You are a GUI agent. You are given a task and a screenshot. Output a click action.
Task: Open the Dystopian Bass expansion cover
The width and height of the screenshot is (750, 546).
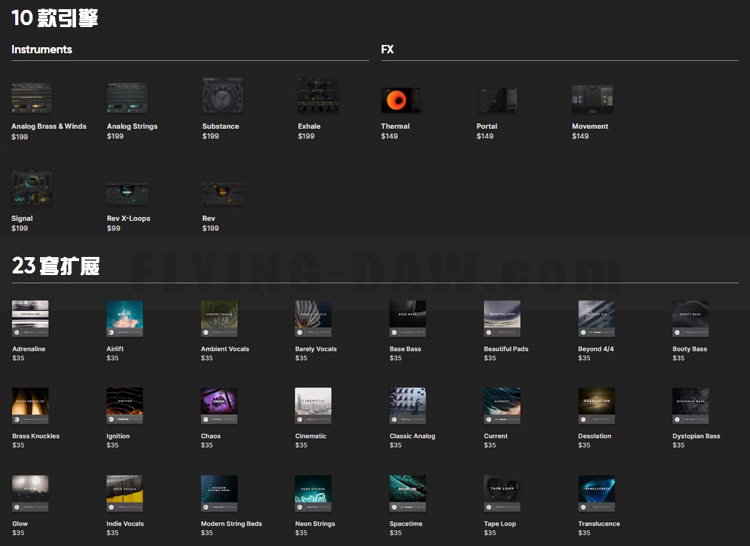[691, 405]
